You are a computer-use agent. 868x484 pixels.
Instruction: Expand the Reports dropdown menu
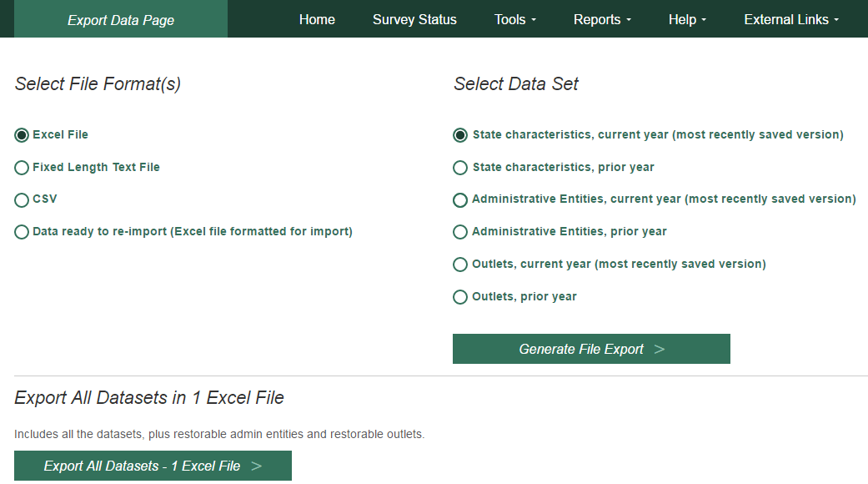(602, 19)
